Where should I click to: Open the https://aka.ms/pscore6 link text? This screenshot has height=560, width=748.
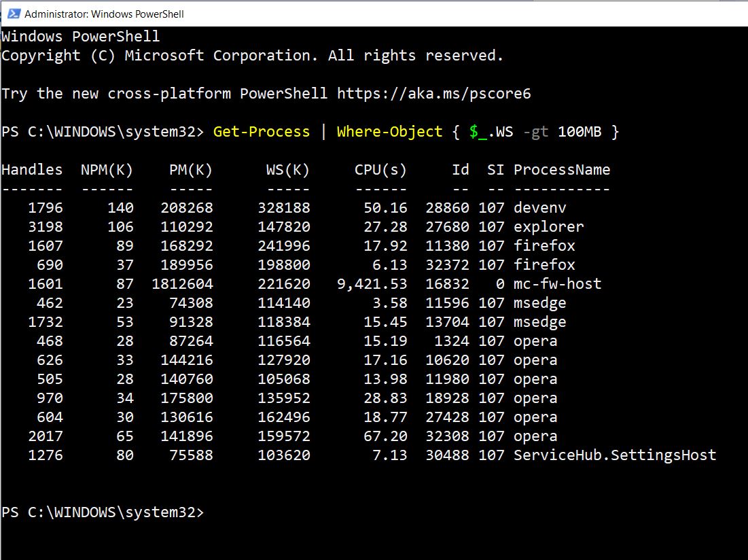pos(433,94)
